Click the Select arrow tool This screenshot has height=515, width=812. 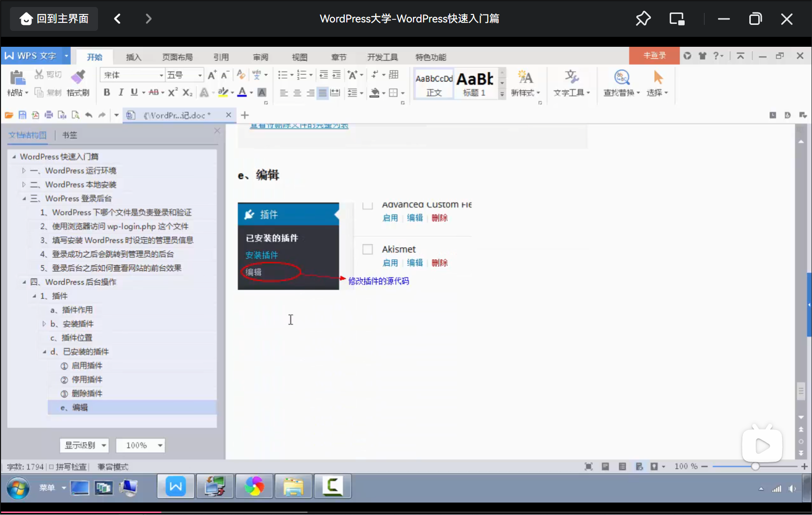(657, 83)
